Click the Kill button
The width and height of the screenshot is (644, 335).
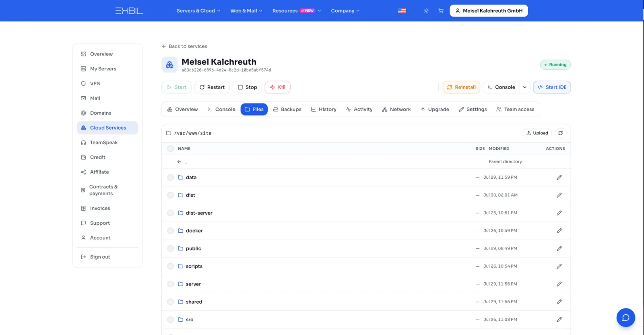pyautogui.click(x=278, y=87)
